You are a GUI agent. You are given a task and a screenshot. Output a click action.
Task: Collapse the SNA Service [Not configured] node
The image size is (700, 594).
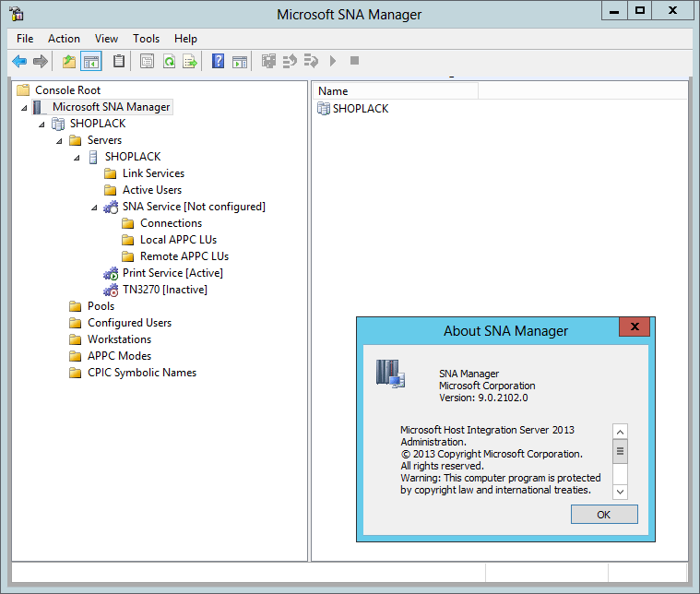pos(95,208)
